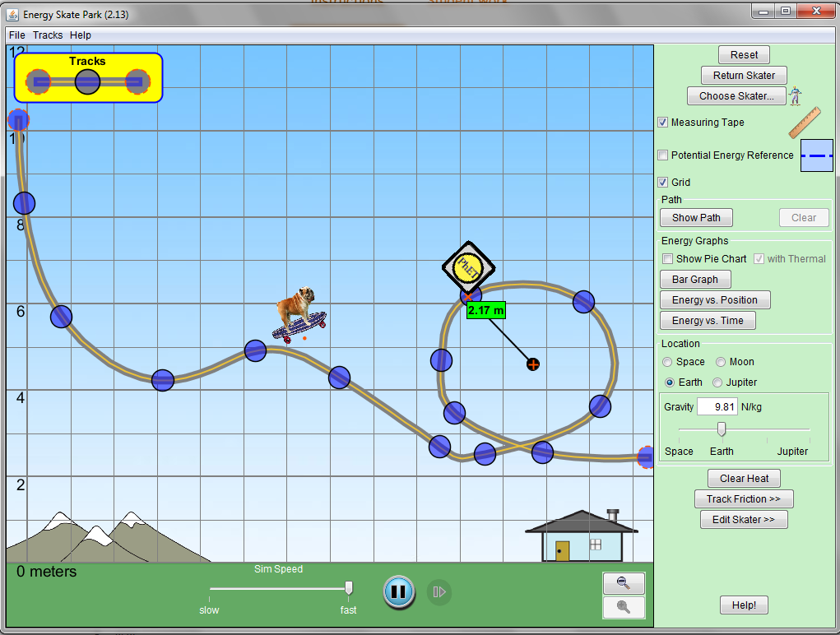Viewport: 840px width, 635px height.
Task: Open the Choose Skater dialog
Action: coord(736,96)
